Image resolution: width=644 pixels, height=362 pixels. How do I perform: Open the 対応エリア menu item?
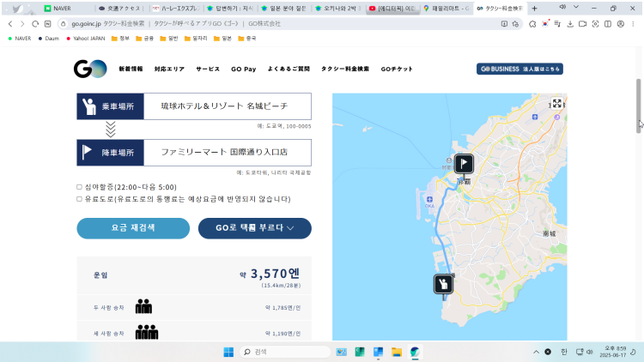click(x=170, y=69)
